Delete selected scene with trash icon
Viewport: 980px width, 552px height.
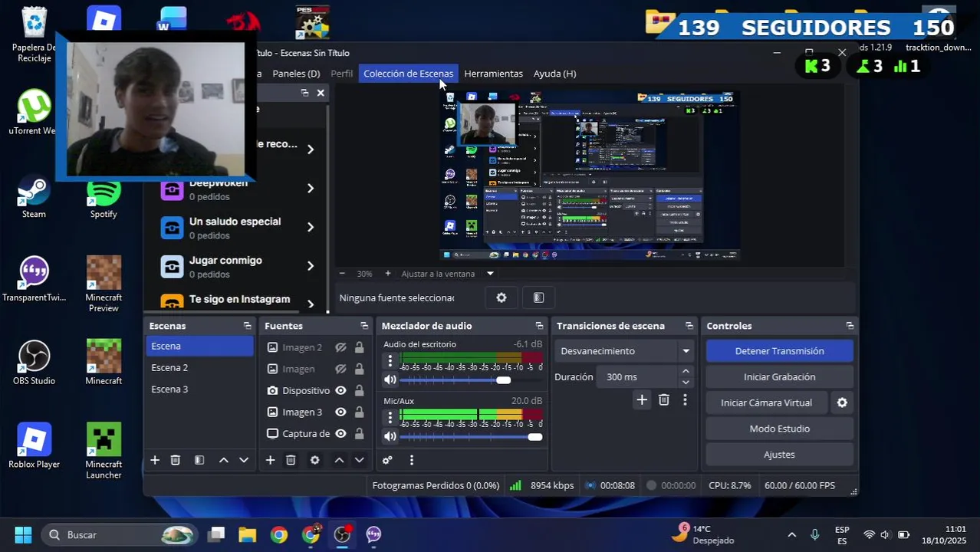pos(176,460)
